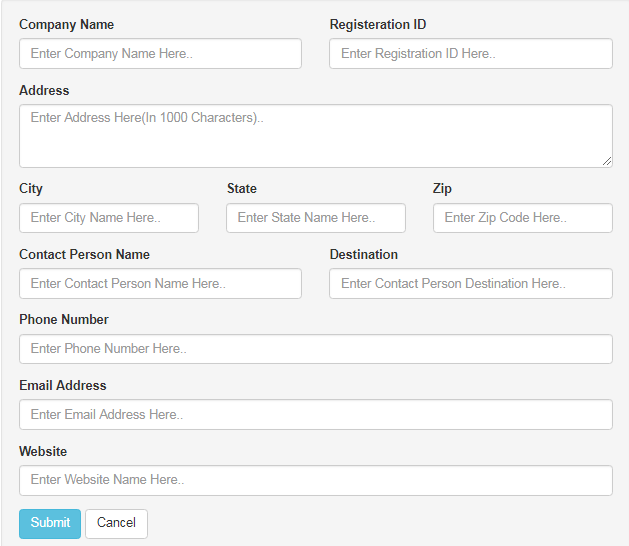
Task: Click the Zip code input field
Action: tap(522, 218)
